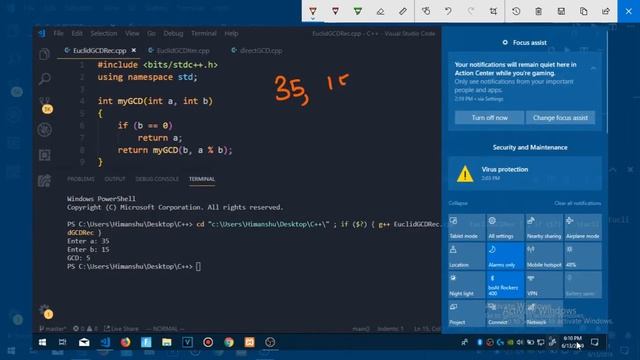The width and height of the screenshot is (640, 360).
Task: Open the Extensions view in activity bar
Action: click(44, 155)
